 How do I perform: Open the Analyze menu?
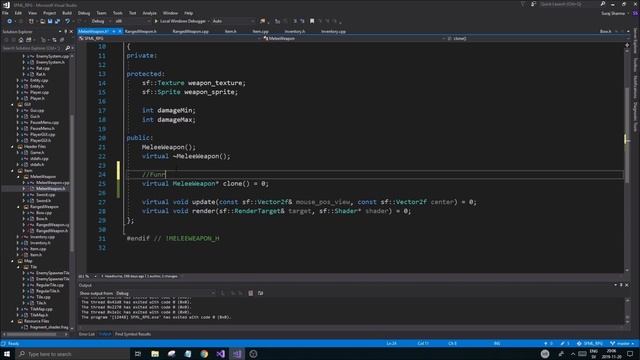(x=149, y=13)
